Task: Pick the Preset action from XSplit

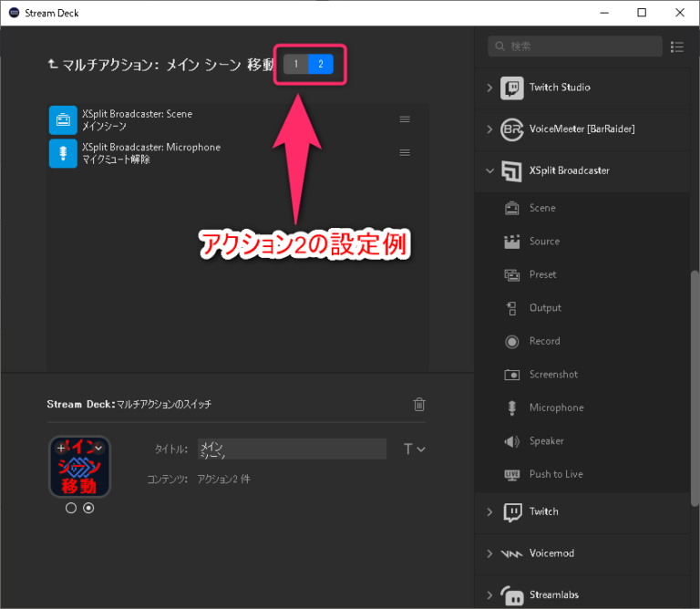Action: [x=542, y=274]
